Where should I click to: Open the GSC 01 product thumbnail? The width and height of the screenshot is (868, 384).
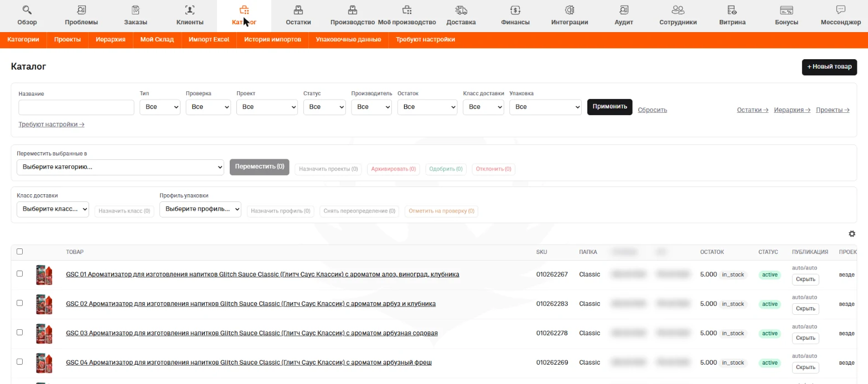pyautogui.click(x=44, y=274)
